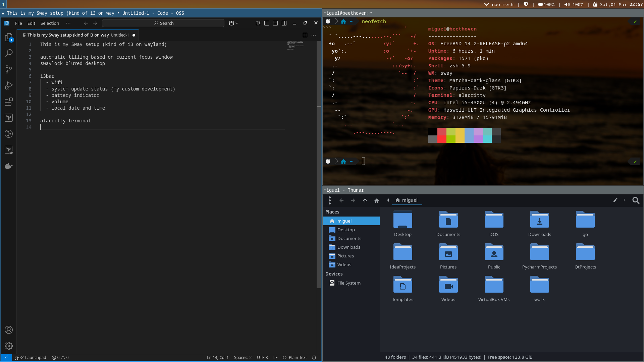The image size is (644, 362).
Task: Click the Thunar search magnifier icon
Action: (636, 200)
